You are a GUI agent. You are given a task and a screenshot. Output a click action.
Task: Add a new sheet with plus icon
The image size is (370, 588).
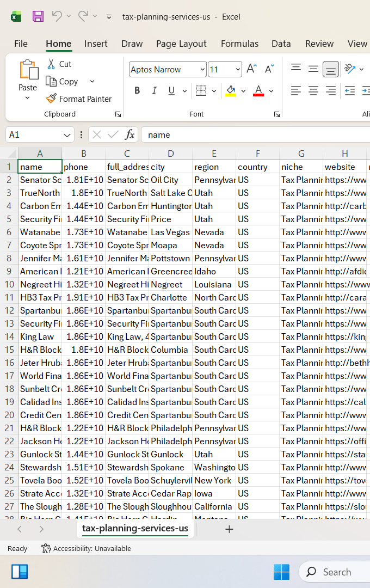pyautogui.click(x=229, y=529)
